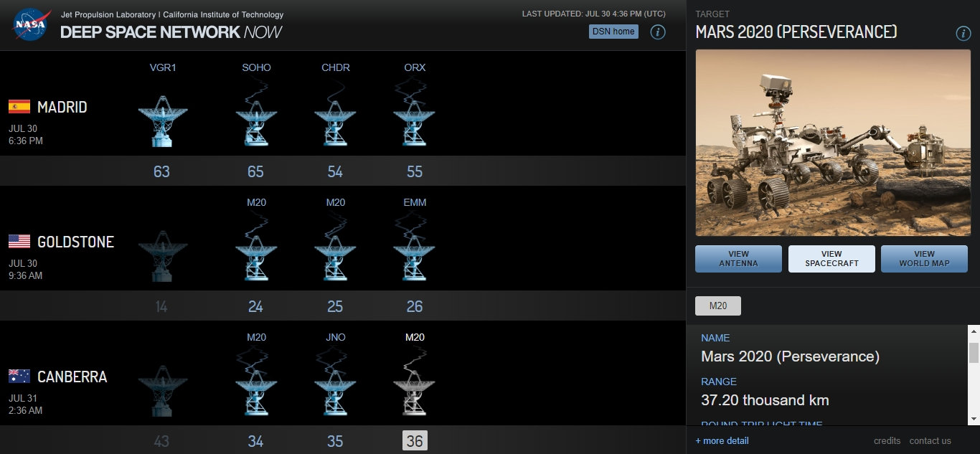Click the JNO spacecraft label
The height and width of the screenshot is (454, 980).
pos(336,337)
